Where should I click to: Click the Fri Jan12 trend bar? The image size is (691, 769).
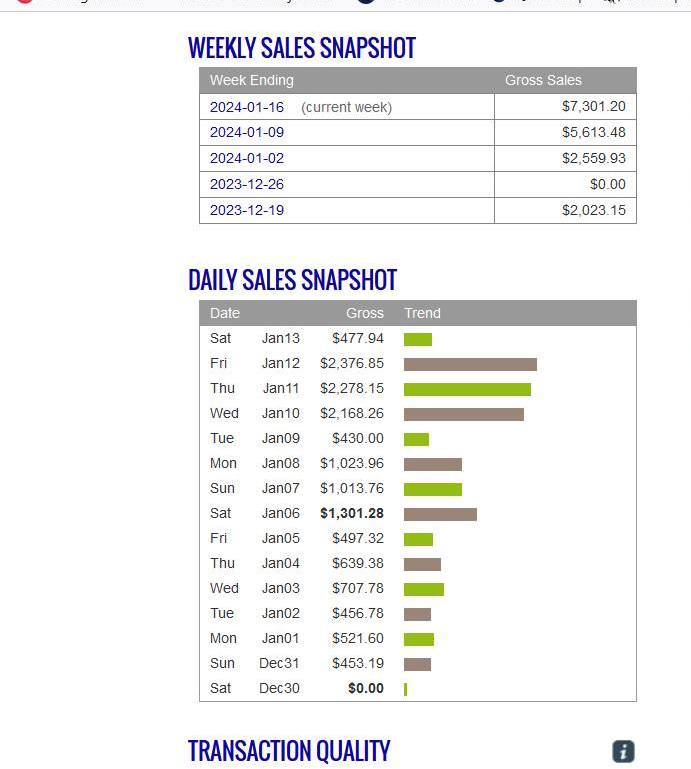coord(470,364)
